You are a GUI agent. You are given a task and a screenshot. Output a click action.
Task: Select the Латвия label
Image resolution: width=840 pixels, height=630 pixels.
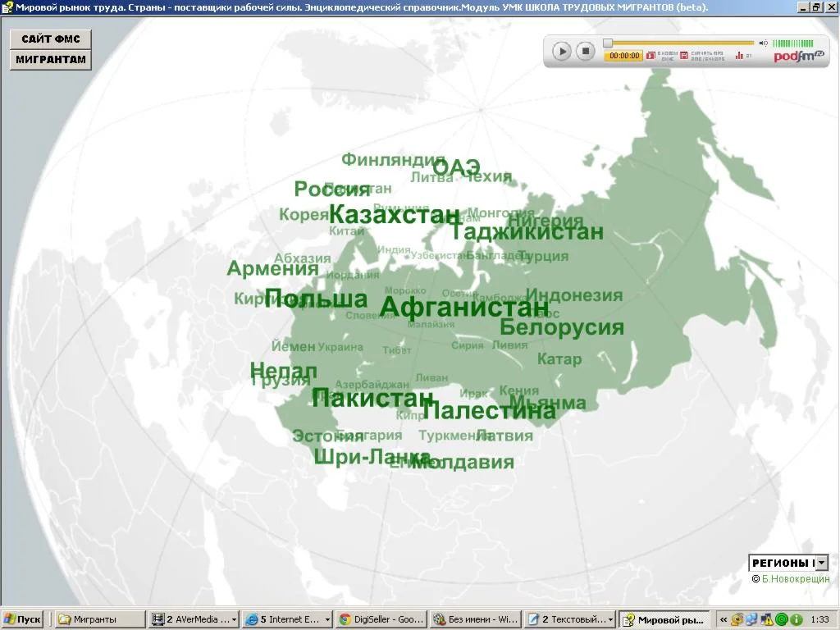click(x=504, y=436)
